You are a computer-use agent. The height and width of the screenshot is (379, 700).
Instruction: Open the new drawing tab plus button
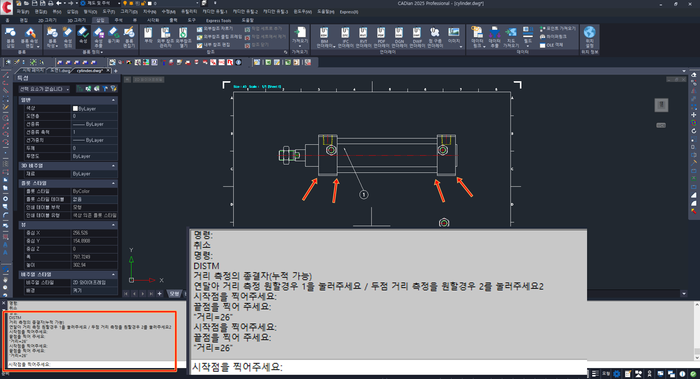pyautogui.click(x=116, y=71)
